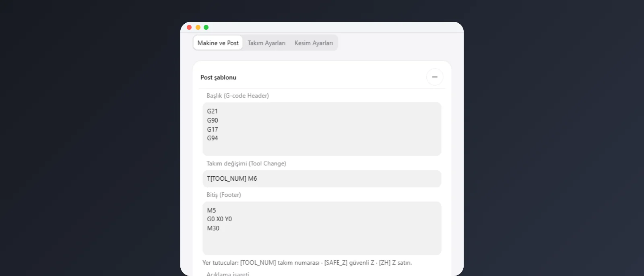The image size is (644, 276).
Task: Click the green maximize window button
Action: 206,27
